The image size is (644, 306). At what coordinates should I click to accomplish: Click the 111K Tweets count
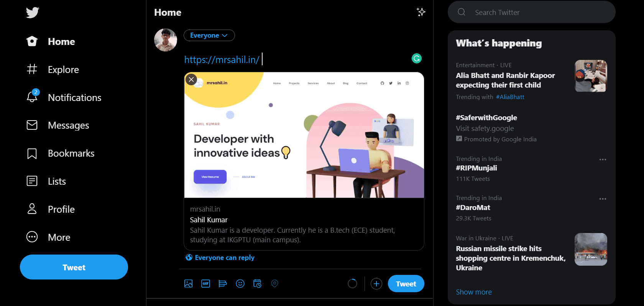(473, 179)
